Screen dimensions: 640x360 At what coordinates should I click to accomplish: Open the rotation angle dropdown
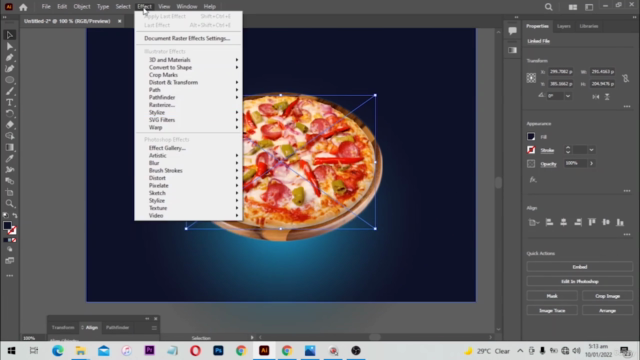click(568, 96)
